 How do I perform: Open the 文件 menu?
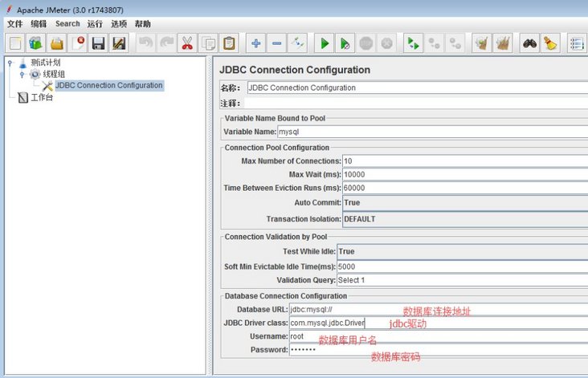coord(14,24)
